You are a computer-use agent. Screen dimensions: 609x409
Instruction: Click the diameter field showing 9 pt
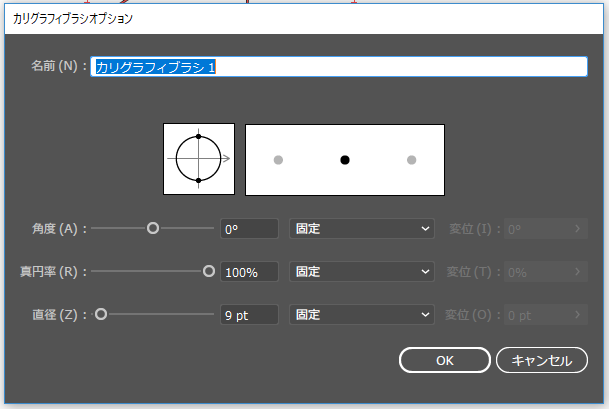coord(249,315)
